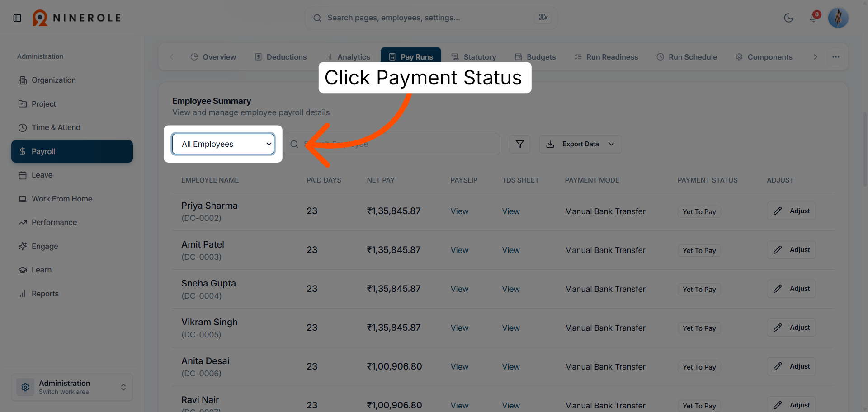View payslip for Priya Sharma
Screen dimensions: 868x412
(459, 211)
